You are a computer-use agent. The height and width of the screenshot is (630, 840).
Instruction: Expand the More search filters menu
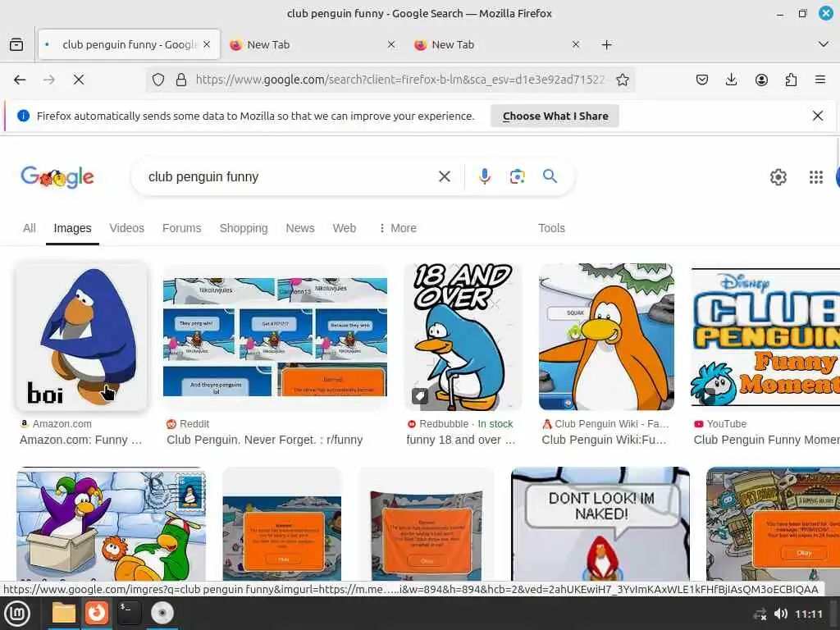[x=397, y=228]
